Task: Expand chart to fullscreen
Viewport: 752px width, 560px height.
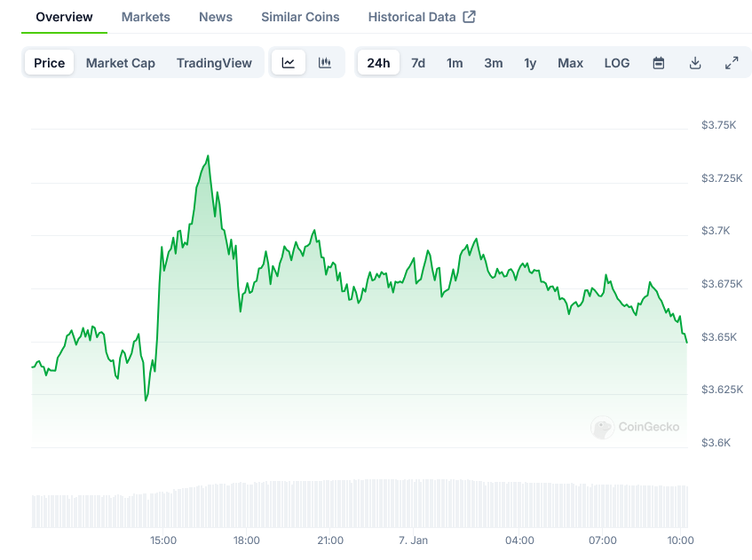Action: [x=732, y=63]
